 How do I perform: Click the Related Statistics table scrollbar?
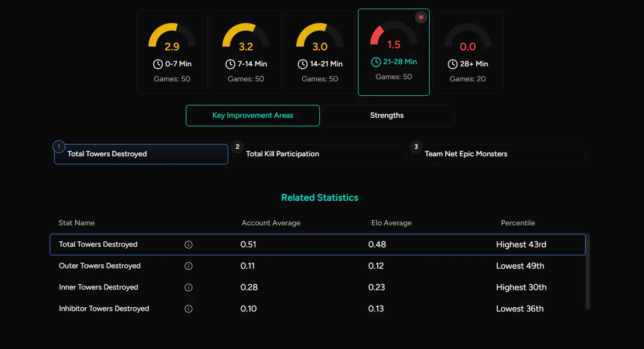pos(588,271)
